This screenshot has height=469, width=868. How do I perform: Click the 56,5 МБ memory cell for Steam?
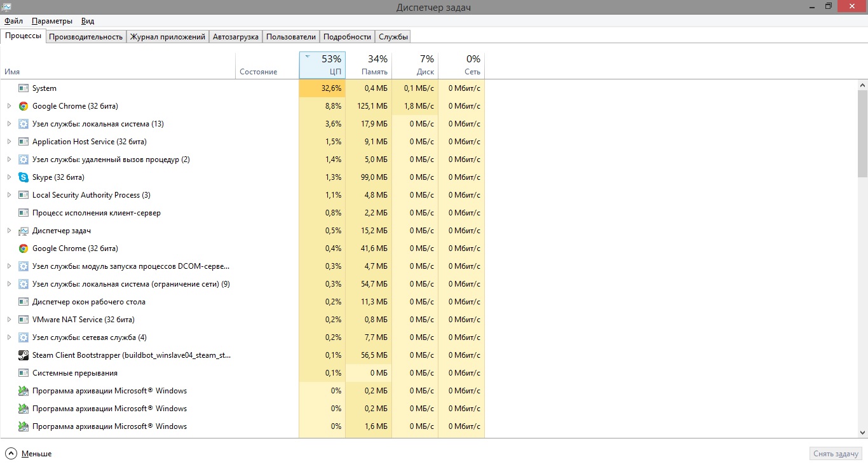tap(369, 355)
